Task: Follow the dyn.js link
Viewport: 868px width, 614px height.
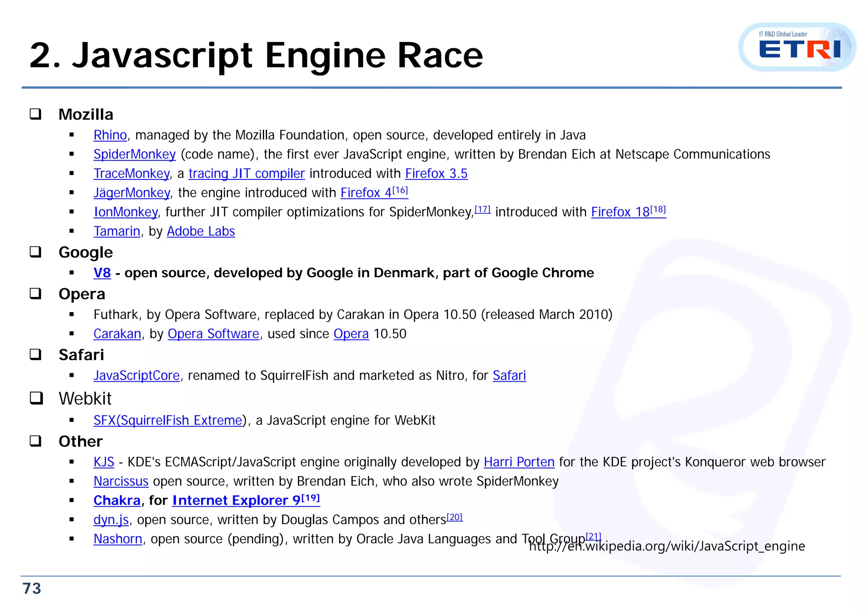Action: 111,519
